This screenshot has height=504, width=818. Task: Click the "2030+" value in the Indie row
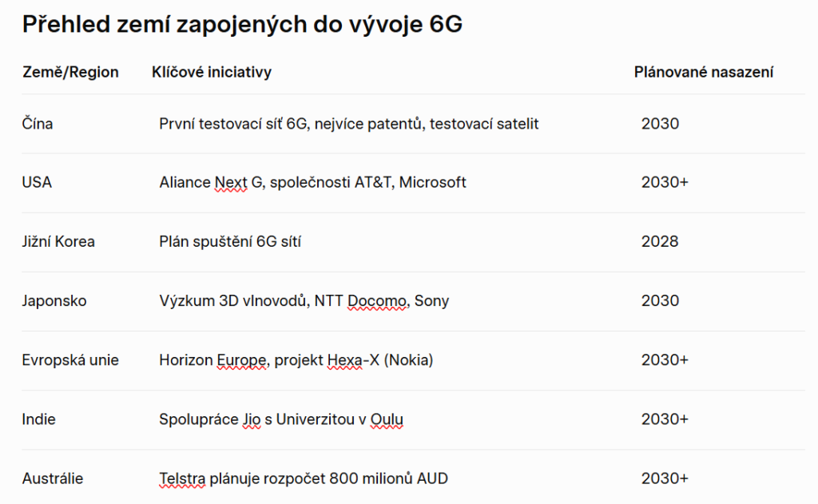665,419
